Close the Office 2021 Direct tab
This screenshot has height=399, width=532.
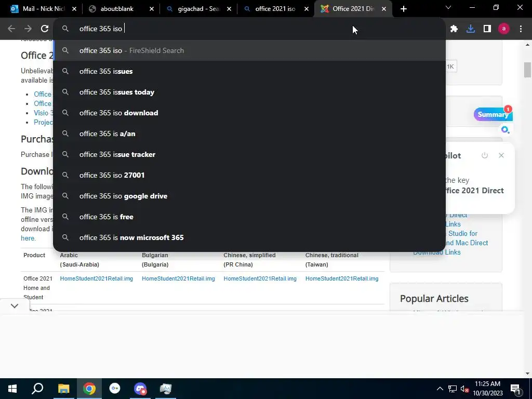pyautogui.click(x=384, y=9)
